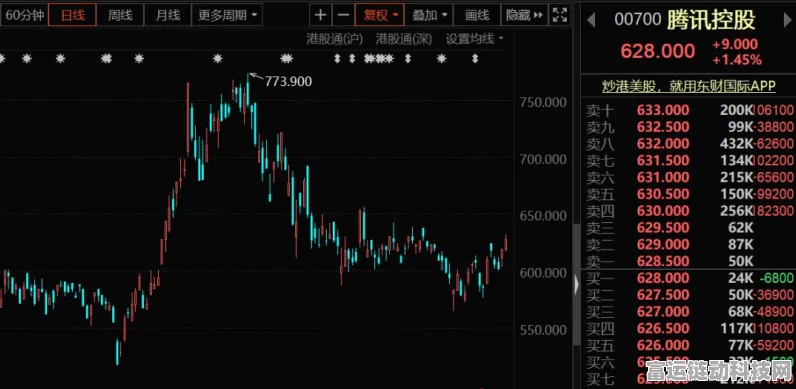Click the 00700 stock code
The width and height of the screenshot is (796, 389).
tap(638, 20)
